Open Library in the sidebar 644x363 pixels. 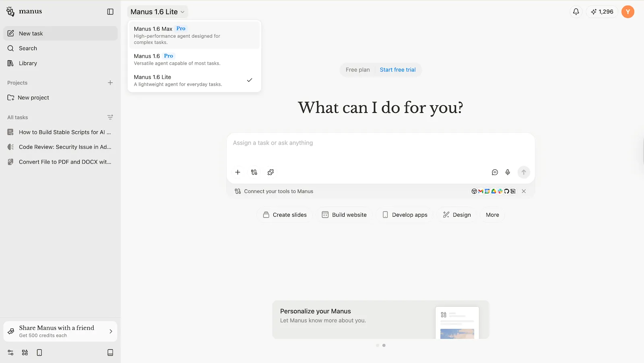(28, 63)
